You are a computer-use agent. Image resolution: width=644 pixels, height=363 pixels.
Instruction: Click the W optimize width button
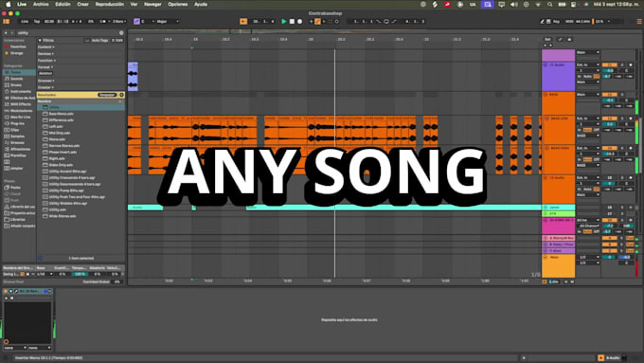click(x=572, y=281)
